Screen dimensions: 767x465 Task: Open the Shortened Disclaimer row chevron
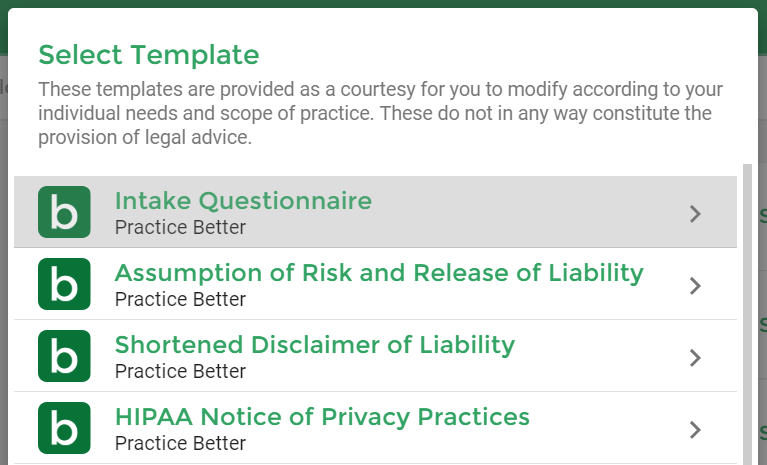point(695,358)
